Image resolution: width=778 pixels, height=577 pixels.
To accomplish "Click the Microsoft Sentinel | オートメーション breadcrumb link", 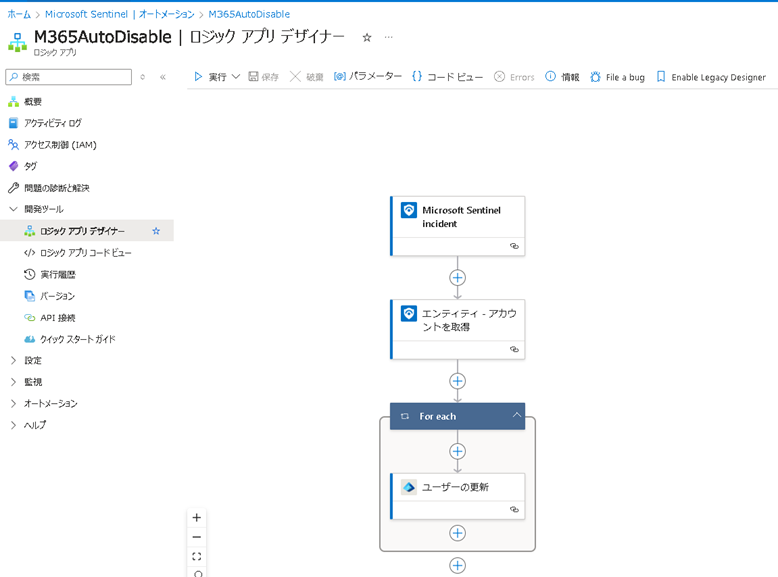I will (119, 14).
